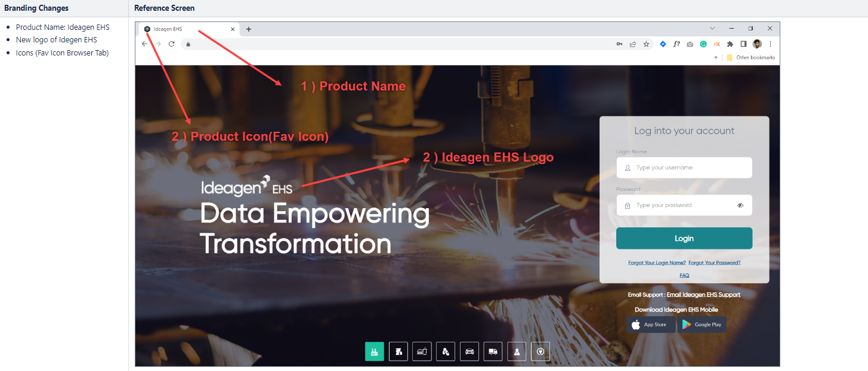This screenshot has height=371, width=868.
Task: Click Forgot Your Login Name link
Action: (x=657, y=262)
